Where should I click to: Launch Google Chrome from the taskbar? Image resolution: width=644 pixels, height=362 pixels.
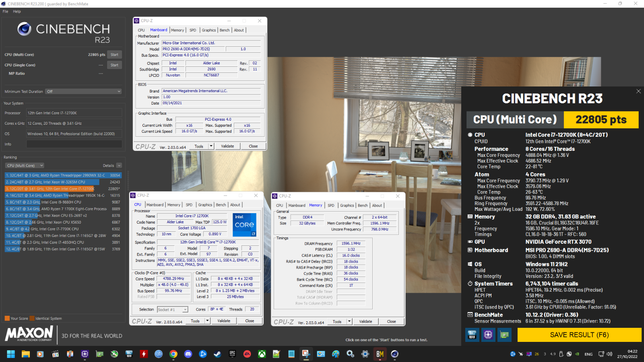173,354
